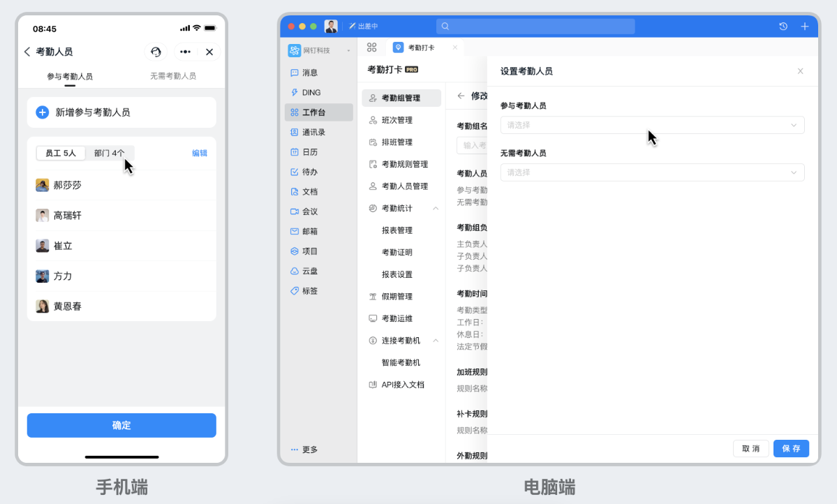Open API接入文档 in the attendance menu
The image size is (837, 504).
point(401,385)
